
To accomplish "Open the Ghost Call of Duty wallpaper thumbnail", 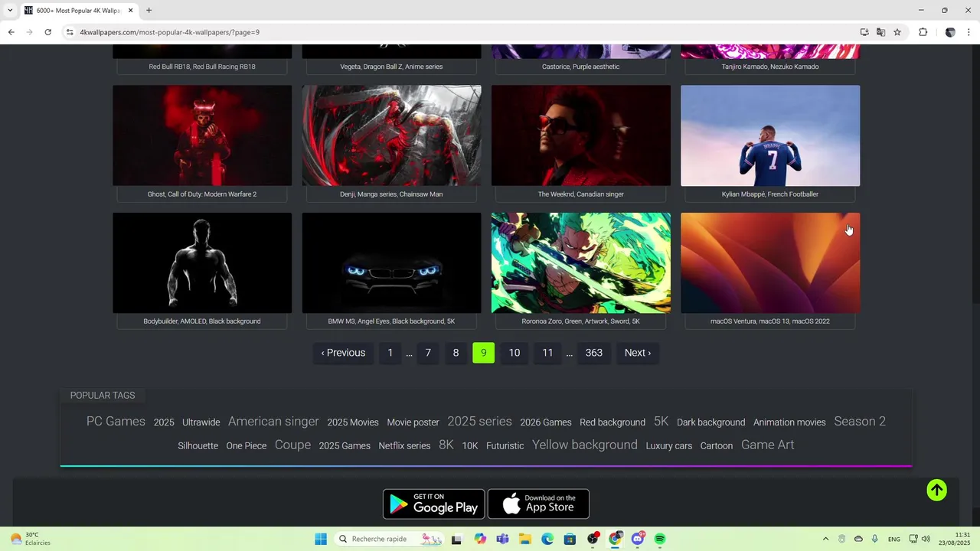I will pos(202,135).
